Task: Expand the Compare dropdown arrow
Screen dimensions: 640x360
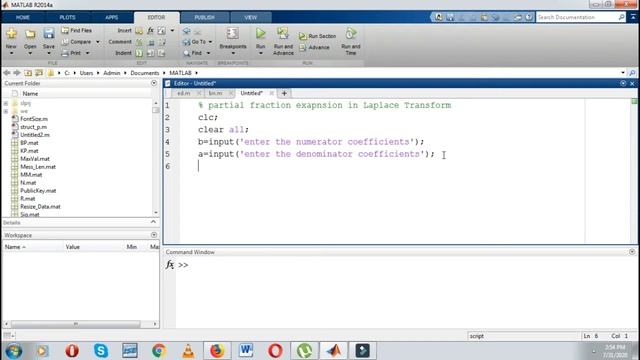Action: pos(98,42)
